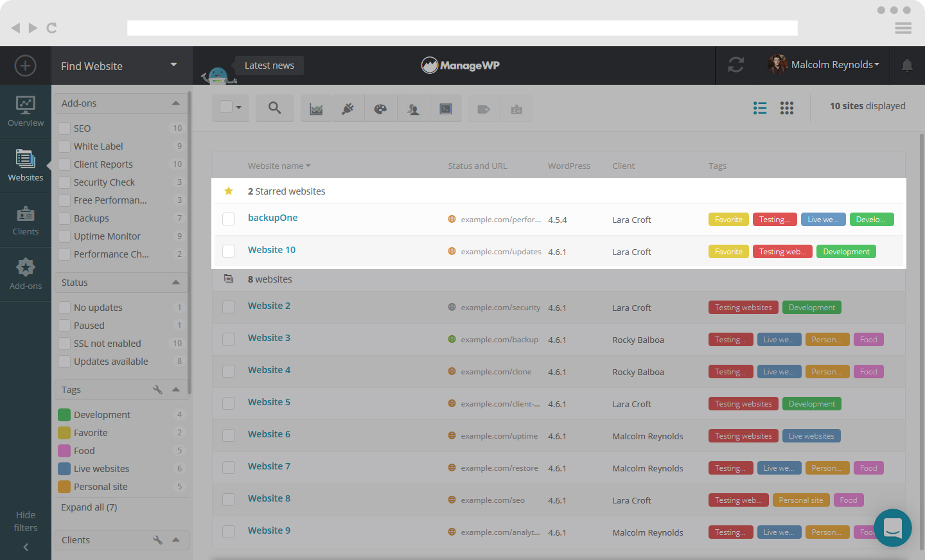
Task: Open the Add-ons sidebar section
Action: point(26,274)
